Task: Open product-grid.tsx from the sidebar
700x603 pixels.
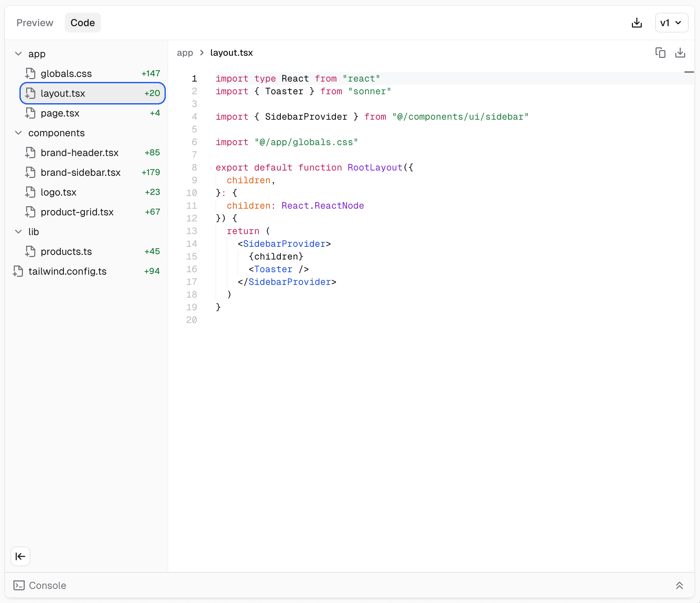Action: pos(77,212)
